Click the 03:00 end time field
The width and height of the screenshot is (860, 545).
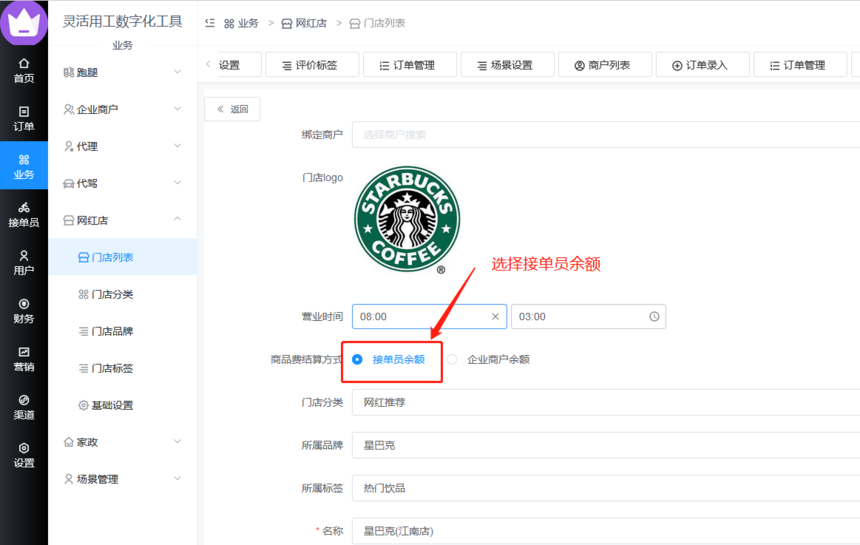(x=588, y=316)
